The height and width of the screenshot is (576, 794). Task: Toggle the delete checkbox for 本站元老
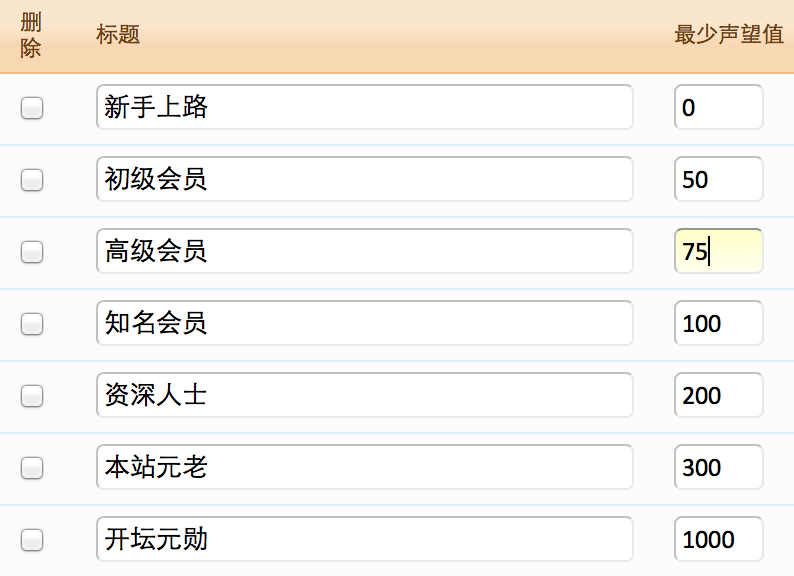click(32, 468)
